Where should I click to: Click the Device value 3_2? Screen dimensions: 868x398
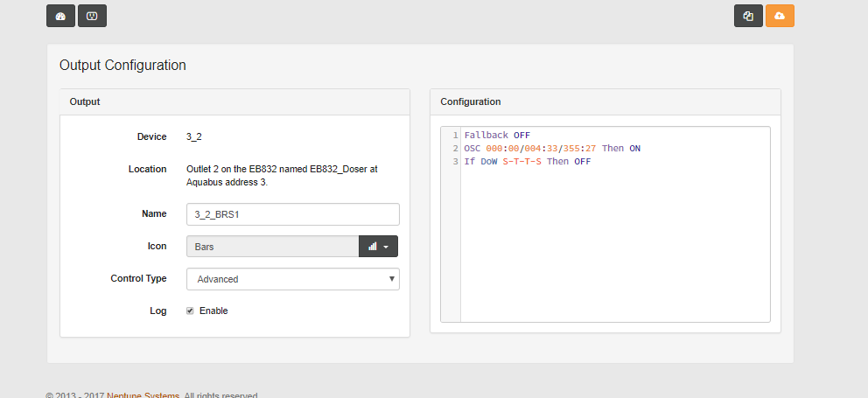[193, 136]
